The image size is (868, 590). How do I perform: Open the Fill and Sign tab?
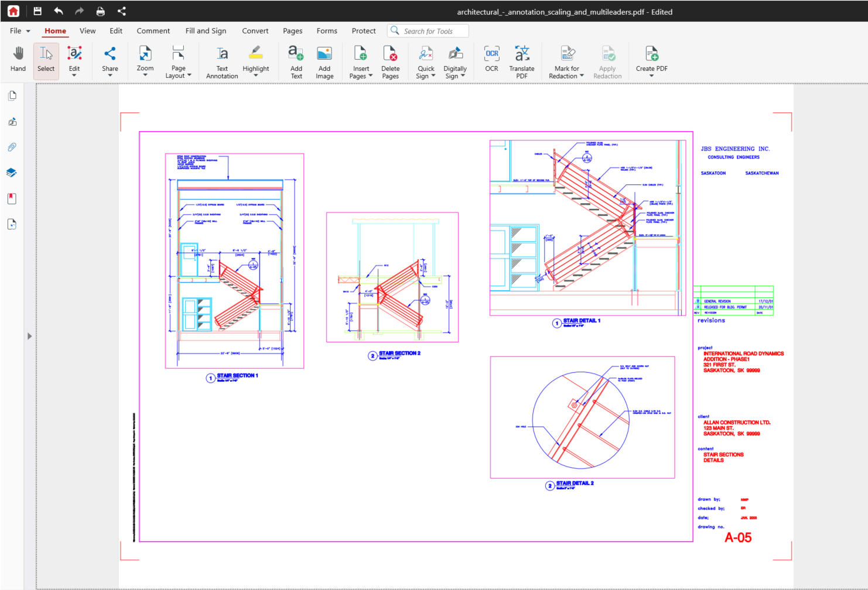[x=206, y=31]
